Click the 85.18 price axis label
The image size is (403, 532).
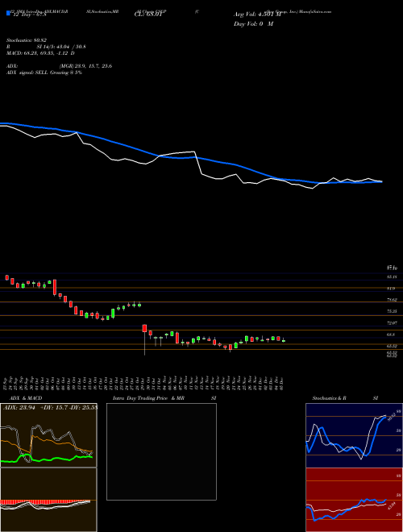[392, 277]
